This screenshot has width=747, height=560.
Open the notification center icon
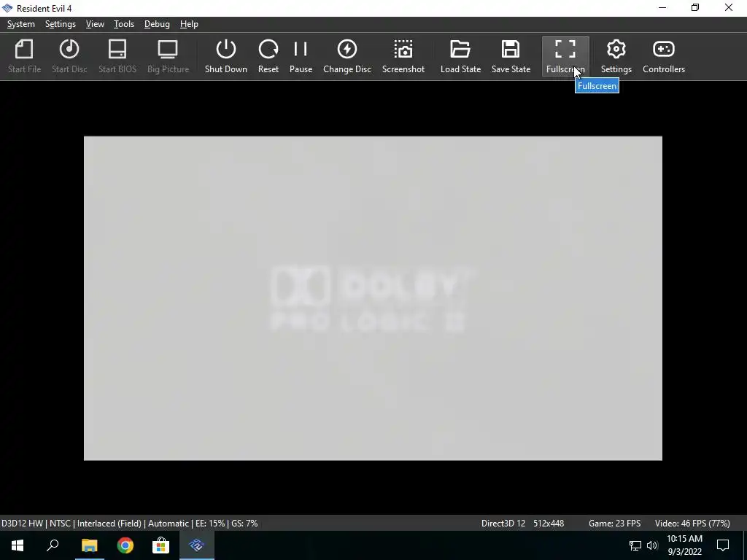723,545
